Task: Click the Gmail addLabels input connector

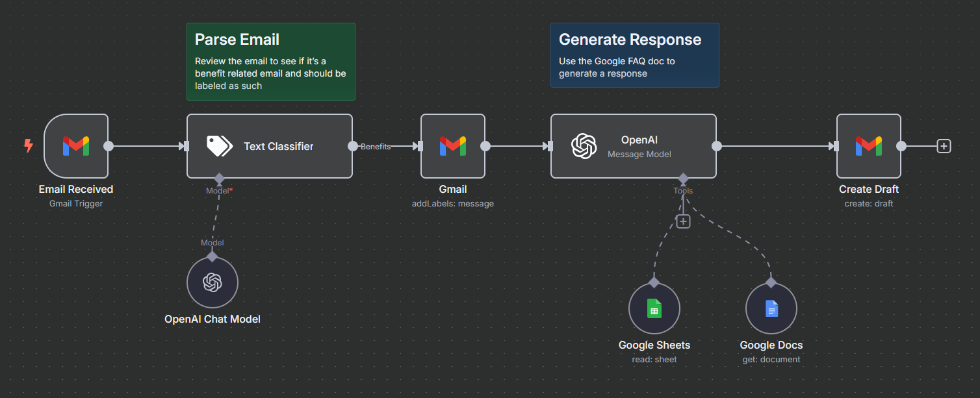Action: pyautogui.click(x=420, y=146)
